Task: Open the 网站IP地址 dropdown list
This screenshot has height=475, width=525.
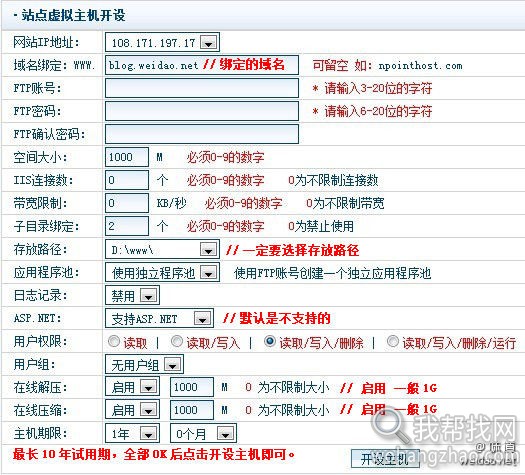Action: pos(162,42)
